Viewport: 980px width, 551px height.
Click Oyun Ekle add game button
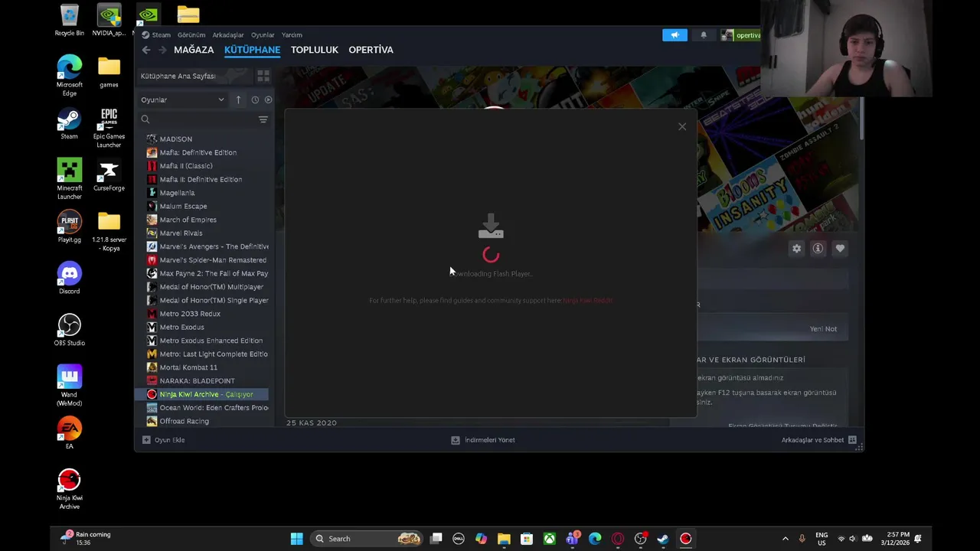click(x=163, y=440)
